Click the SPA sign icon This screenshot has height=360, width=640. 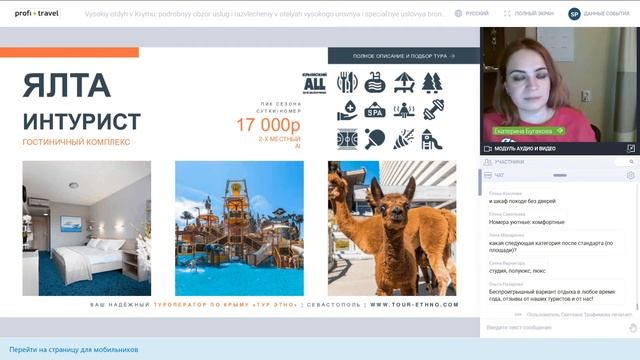375,110
